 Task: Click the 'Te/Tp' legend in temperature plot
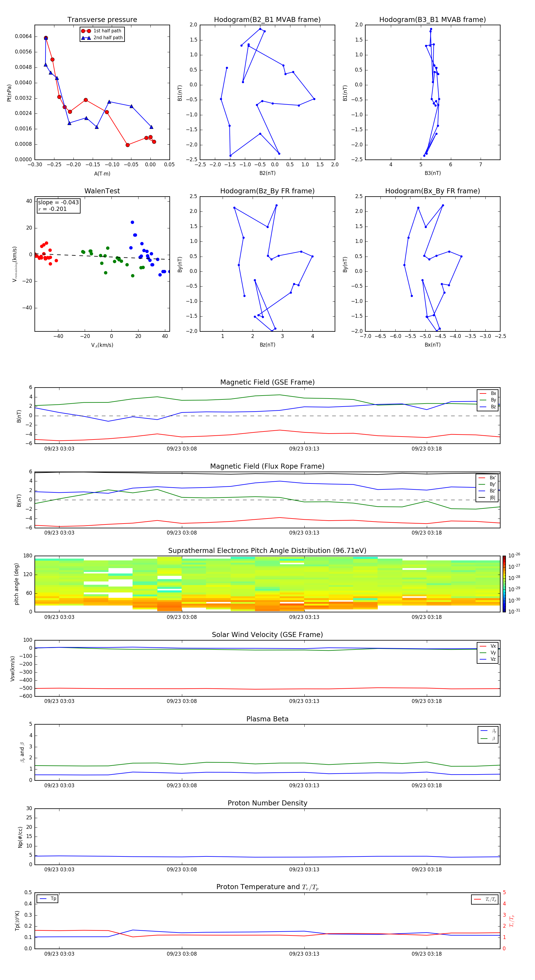click(x=485, y=899)
